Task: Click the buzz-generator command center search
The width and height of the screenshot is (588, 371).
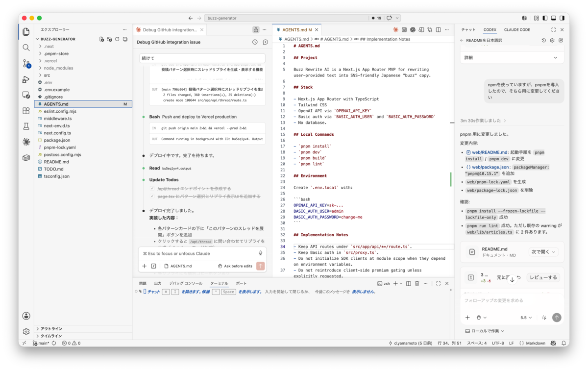Action: 286,18
